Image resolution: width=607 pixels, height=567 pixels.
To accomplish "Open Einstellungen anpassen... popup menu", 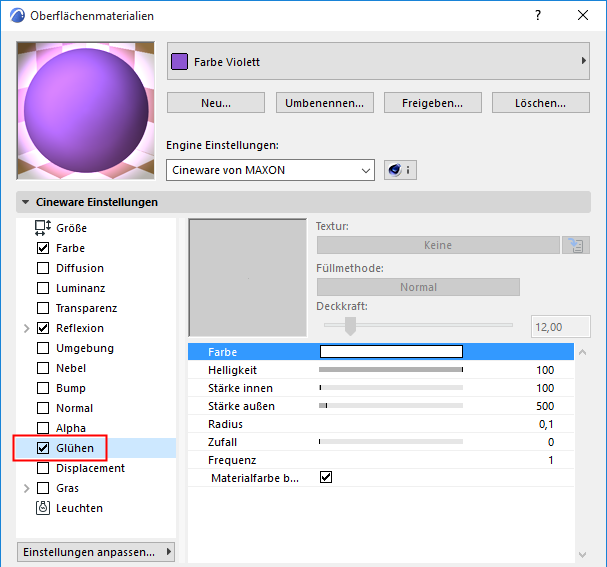I will pyautogui.click(x=96, y=552).
